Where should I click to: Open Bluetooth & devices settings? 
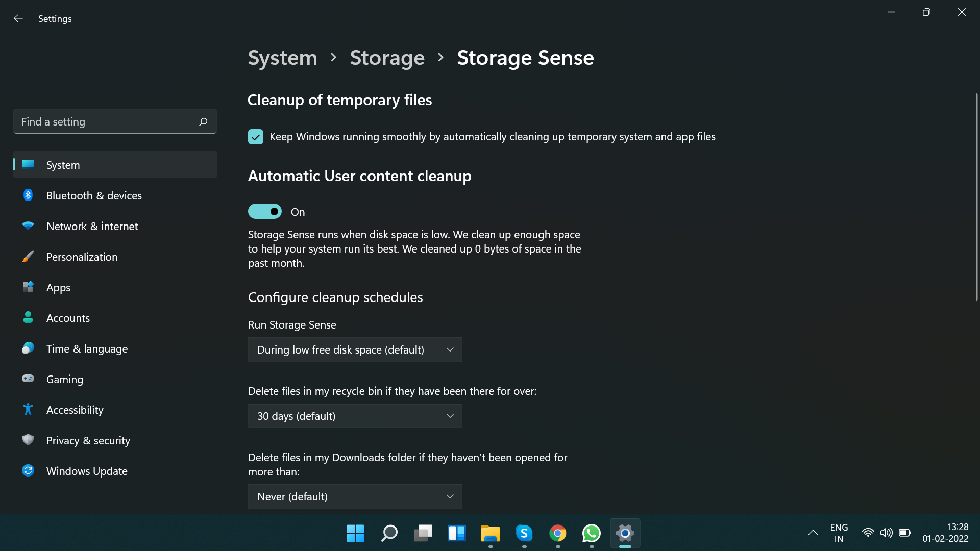[94, 195]
